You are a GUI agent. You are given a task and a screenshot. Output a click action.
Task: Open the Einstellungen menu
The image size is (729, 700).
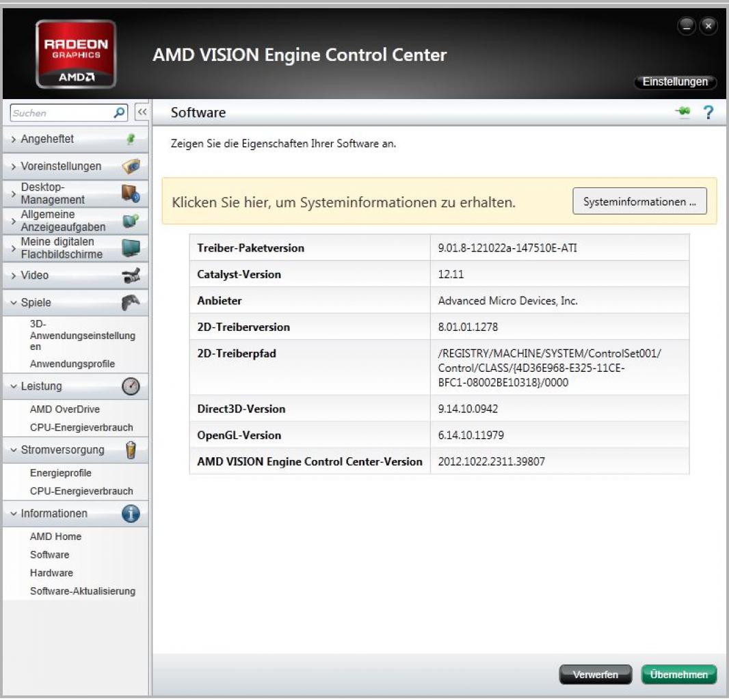tap(674, 82)
